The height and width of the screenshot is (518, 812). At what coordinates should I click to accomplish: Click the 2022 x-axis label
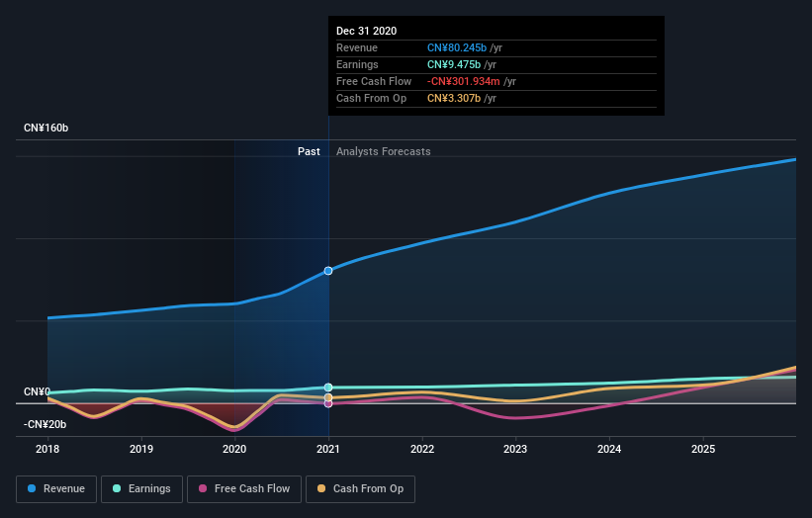coord(422,449)
